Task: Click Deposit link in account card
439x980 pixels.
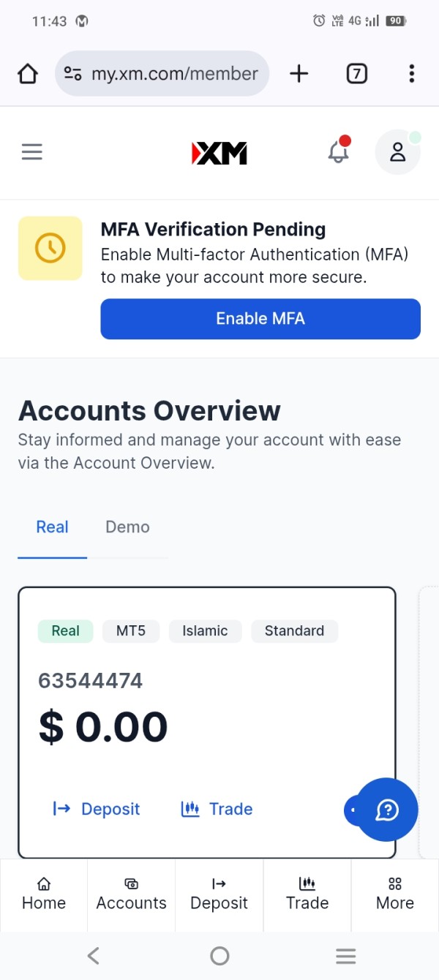Action: [x=96, y=809]
